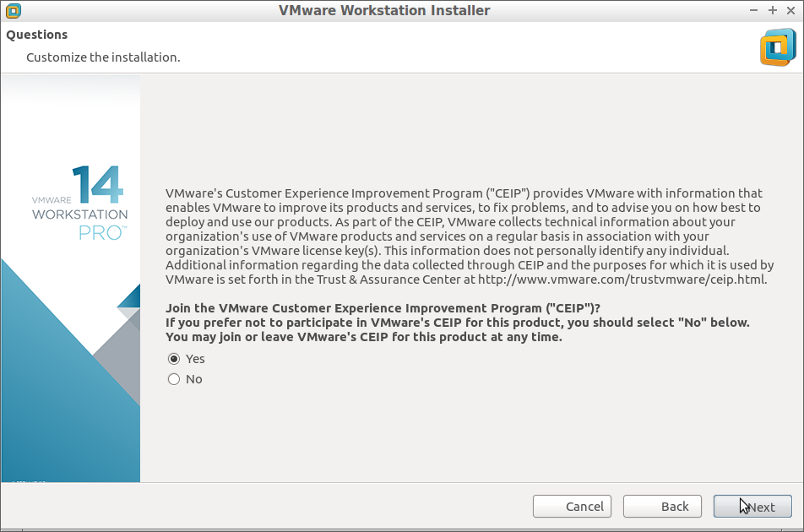The height and width of the screenshot is (532, 804).
Task: Click the 'Customize the installation.' text
Action: pos(103,57)
